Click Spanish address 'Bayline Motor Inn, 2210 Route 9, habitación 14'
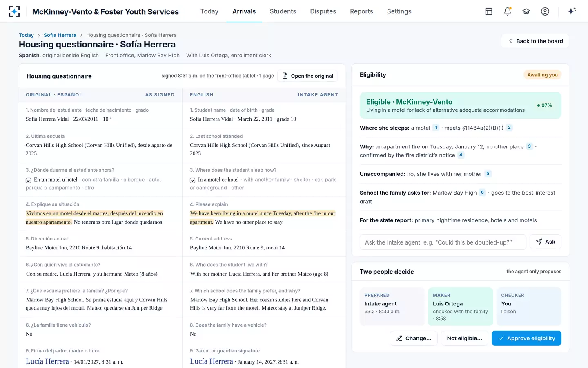Viewport: 588px width, 368px height. coord(79,248)
